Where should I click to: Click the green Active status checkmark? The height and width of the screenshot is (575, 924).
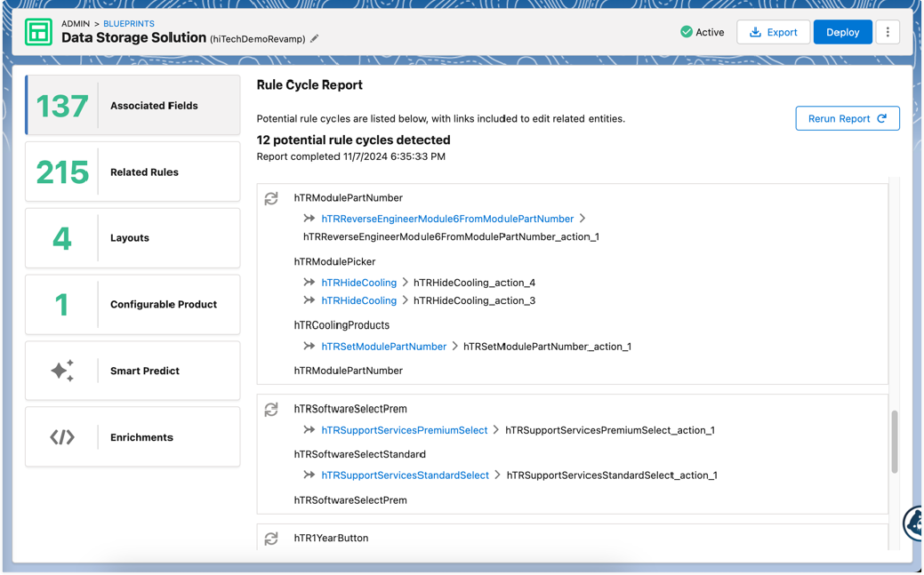tap(686, 32)
